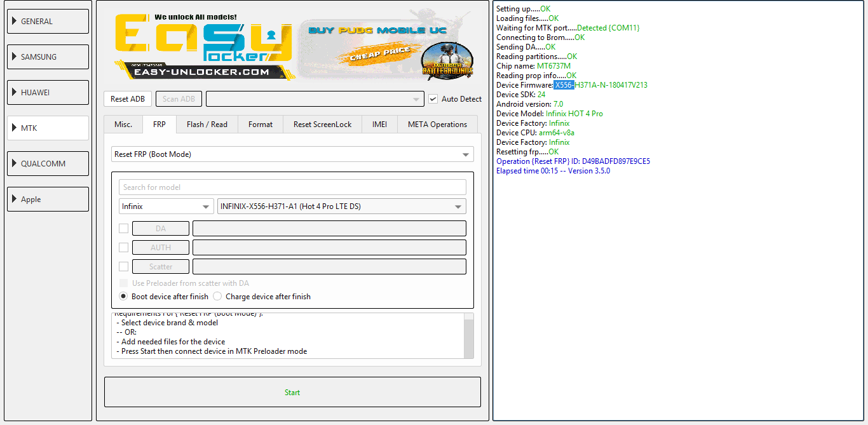Viewport: 868px width, 425px height.
Task: Click Operation {Reset FRP} ID log line
Action: pos(573,161)
